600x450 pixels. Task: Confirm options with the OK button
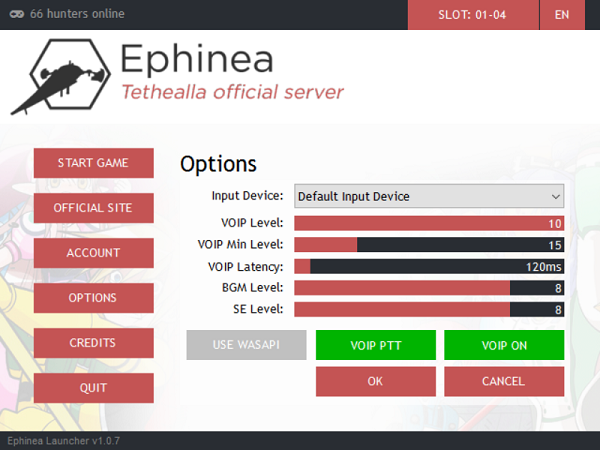click(376, 382)
